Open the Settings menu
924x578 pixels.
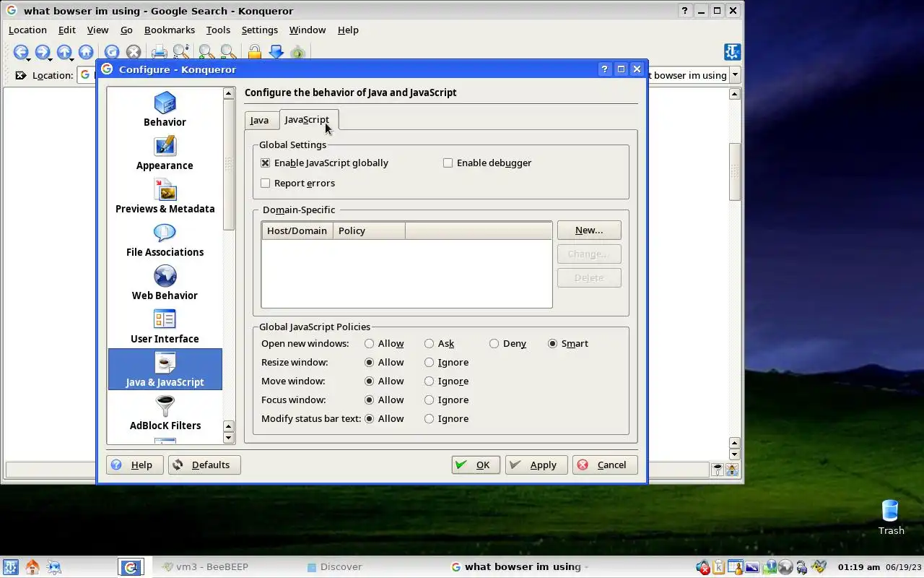pos(260,30)
